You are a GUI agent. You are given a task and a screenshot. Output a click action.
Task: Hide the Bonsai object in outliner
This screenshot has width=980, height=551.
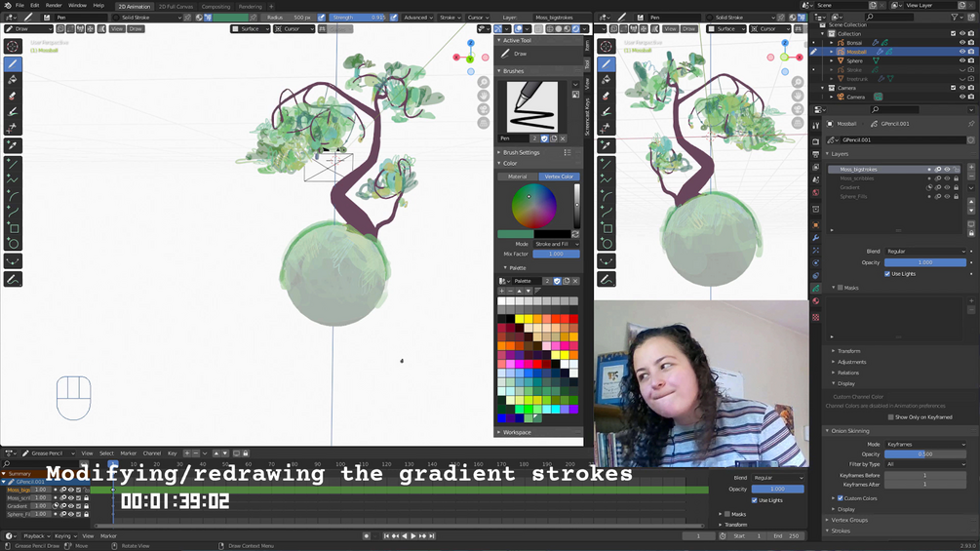(961, 43)
